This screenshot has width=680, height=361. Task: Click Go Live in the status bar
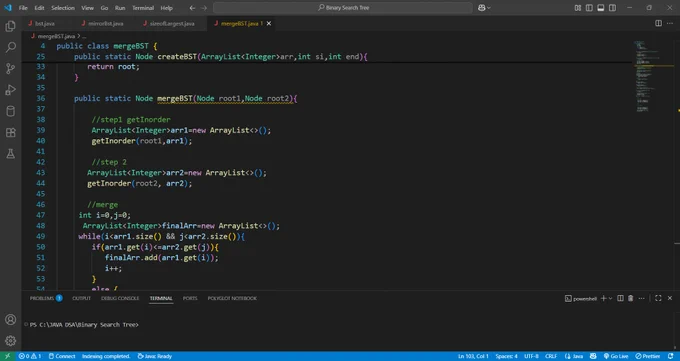615,356
